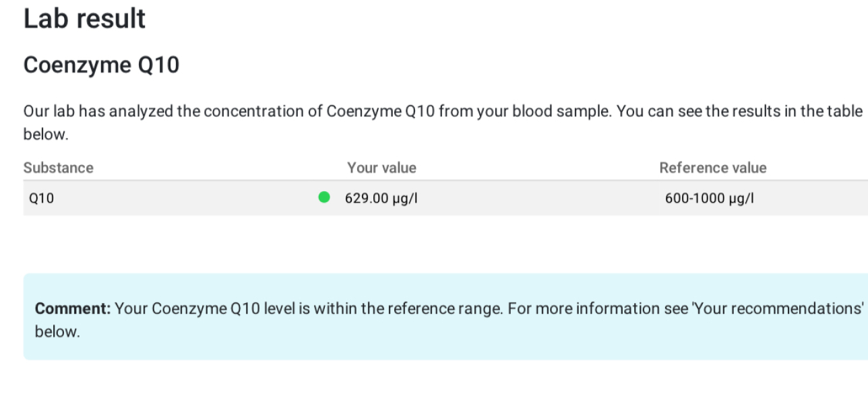Select the "Substance" column header
Viewport: 868px width, 404px height.
coord(59,168)
